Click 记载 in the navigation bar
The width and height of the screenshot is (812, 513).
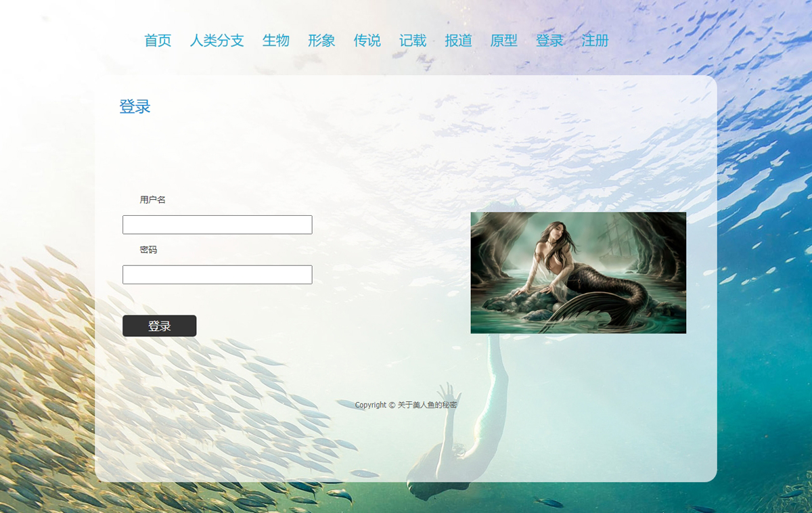point(413,41)
